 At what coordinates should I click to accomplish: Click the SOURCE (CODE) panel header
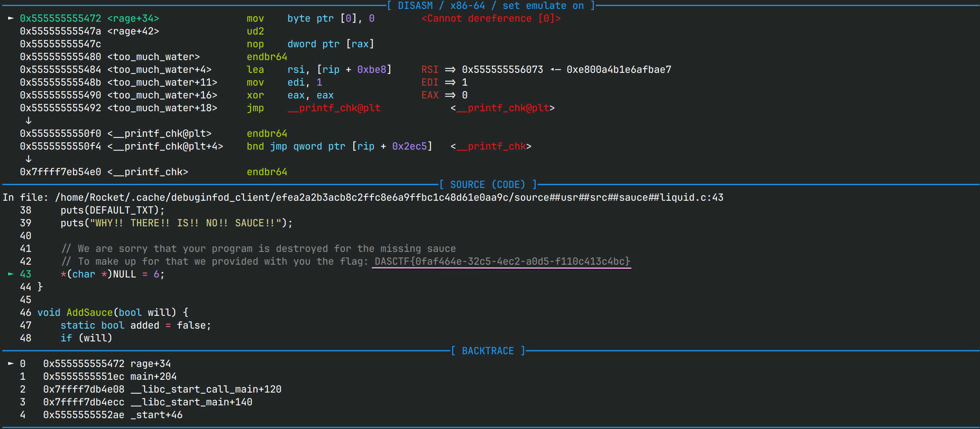coord(487,184)
